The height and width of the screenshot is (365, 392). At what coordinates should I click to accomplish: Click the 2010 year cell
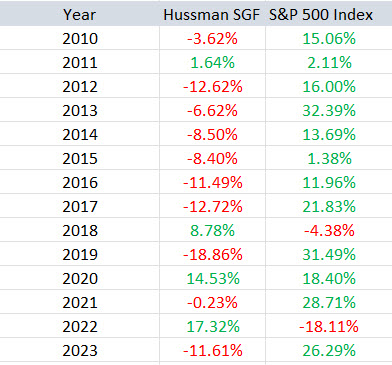coord(79,38)
